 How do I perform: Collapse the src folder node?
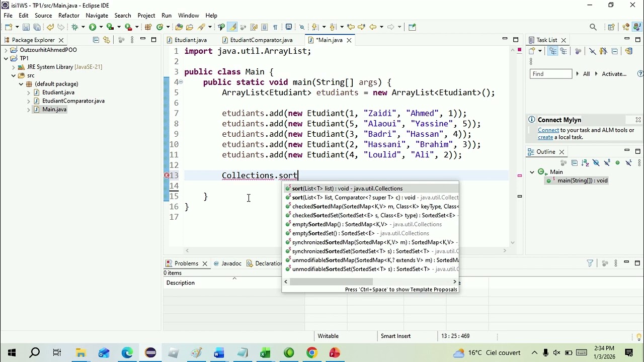click(x=14, y=75)
